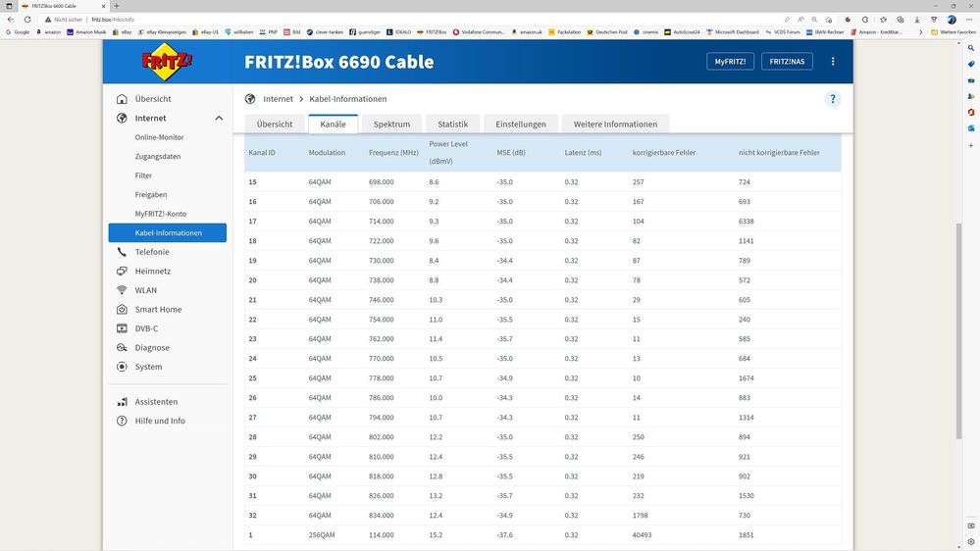Open the Google bookmark
Screen dimensions: 980x551
click(x=18, y=31)
